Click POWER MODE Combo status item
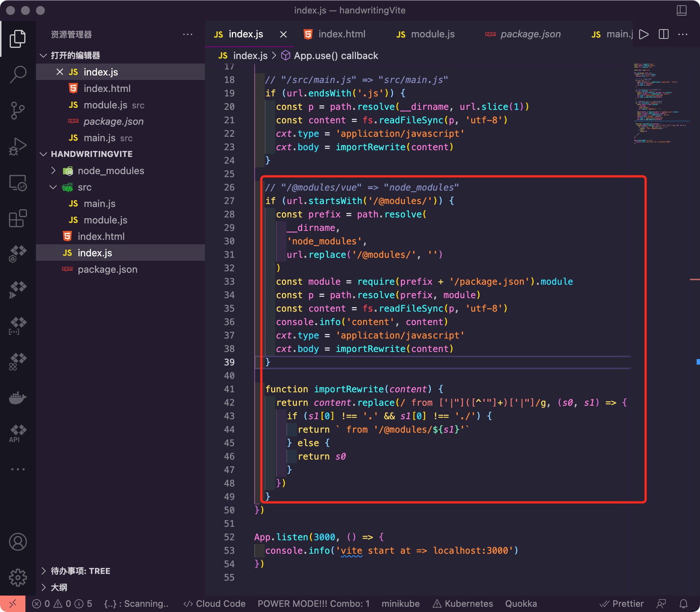This screenshot has width=700, height=612. (x=313, y=604)
